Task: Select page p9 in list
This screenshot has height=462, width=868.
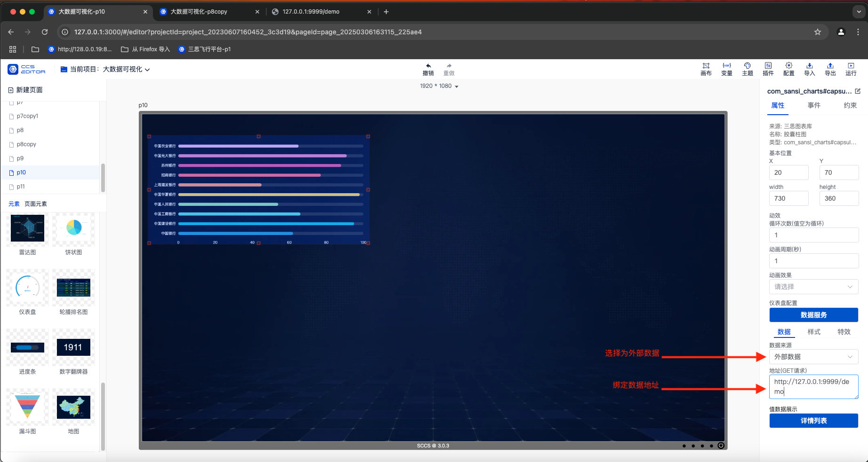Action: pyautogui.click(x=50, y=158)
